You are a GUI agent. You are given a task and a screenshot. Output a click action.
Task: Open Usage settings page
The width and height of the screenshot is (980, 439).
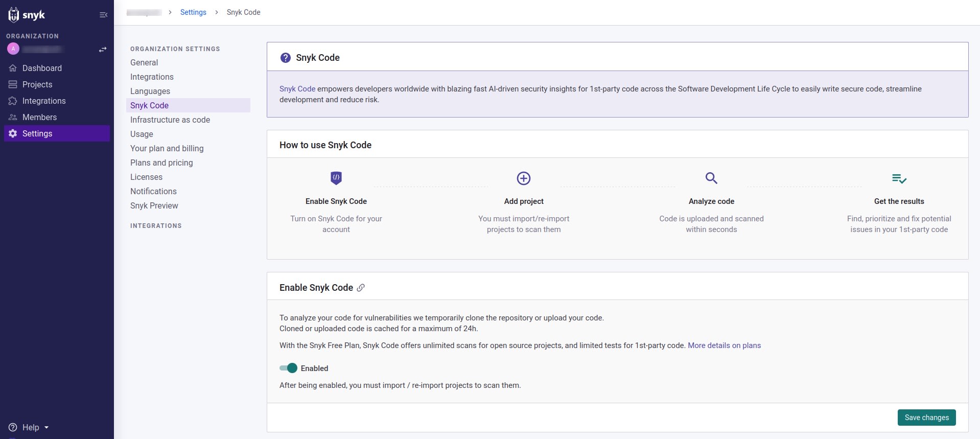142,134
